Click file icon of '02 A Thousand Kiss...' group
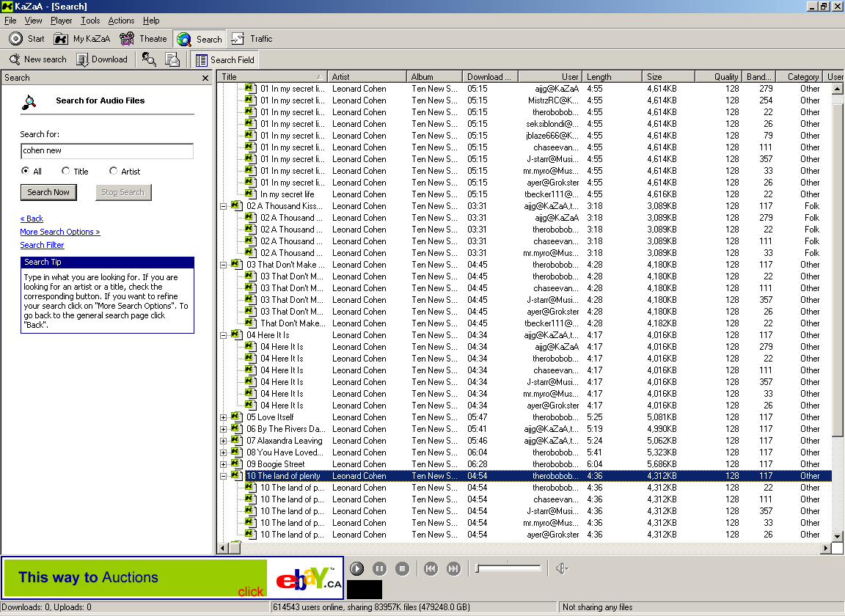845x616 pixels. click(237, 205)
